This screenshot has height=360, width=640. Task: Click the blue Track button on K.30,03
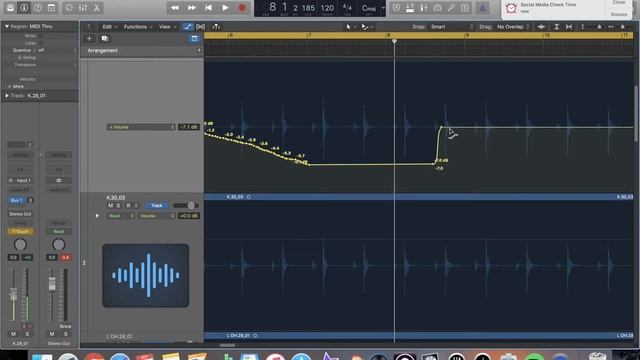[x=157, y=205]
